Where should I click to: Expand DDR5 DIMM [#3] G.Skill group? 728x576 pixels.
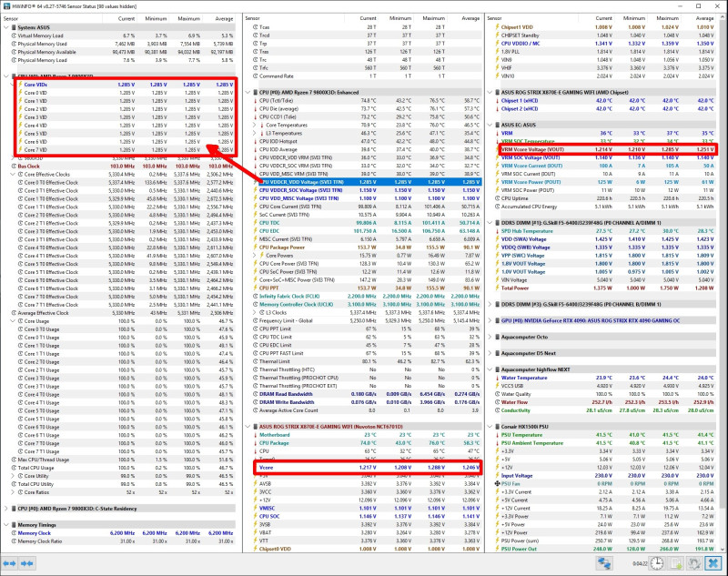coord(490,304)
